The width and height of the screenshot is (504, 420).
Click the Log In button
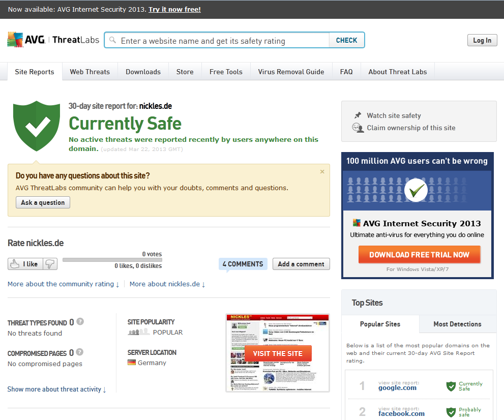(482, 40)
